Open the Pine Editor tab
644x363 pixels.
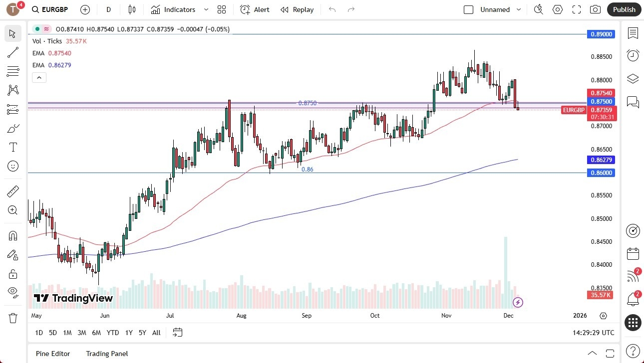pyautogui.click(x=53, y=354)
